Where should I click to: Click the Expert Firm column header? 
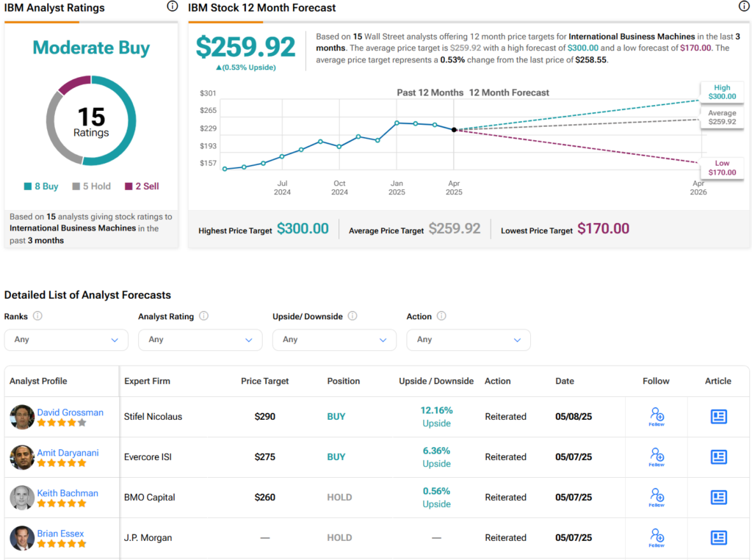147,381
